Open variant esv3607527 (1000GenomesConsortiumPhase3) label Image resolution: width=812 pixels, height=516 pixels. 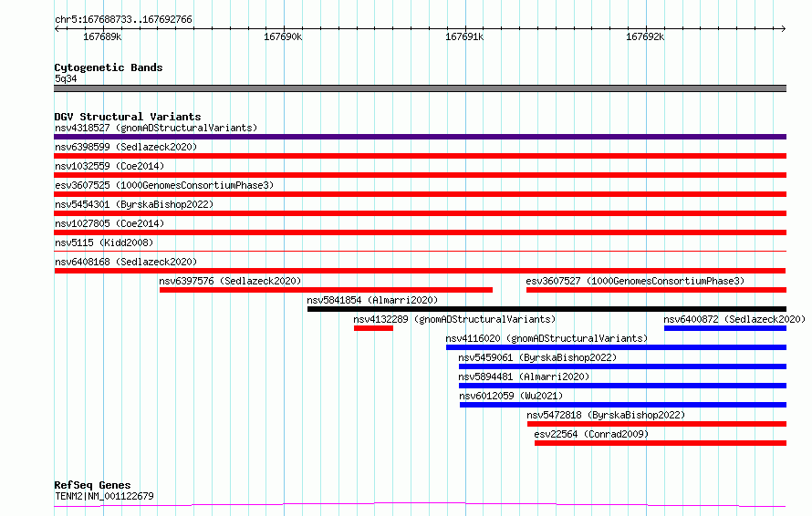coord(635,281)
